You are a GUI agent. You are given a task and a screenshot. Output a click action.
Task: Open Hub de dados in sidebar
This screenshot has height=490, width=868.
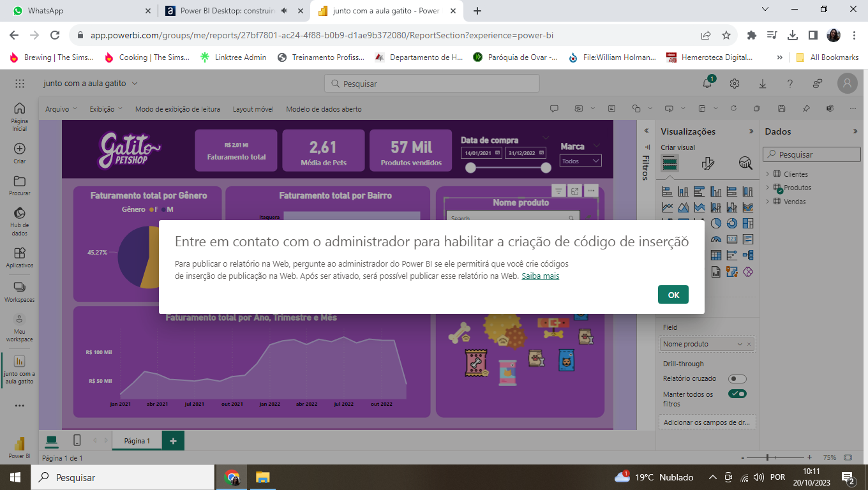point(20,221)
